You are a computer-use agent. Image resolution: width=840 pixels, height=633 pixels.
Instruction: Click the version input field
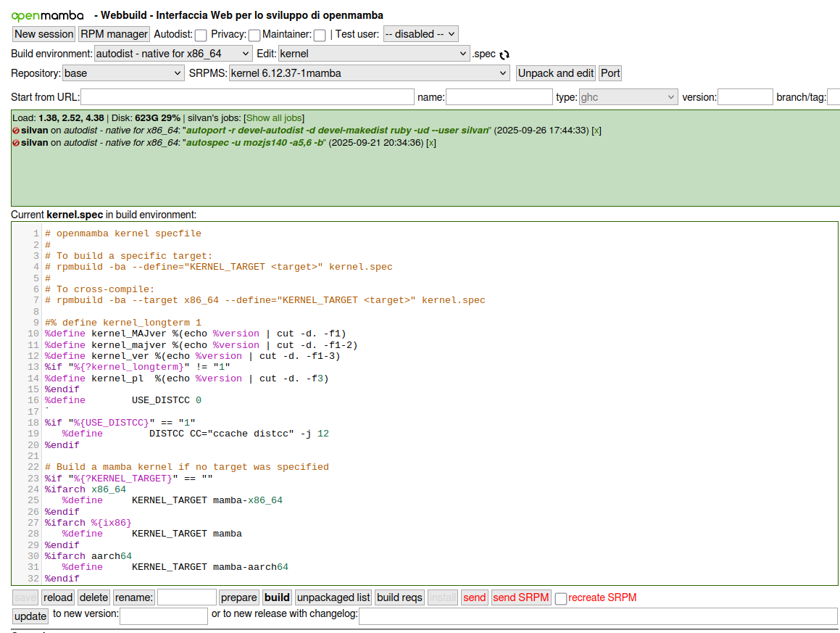point(745,97)
